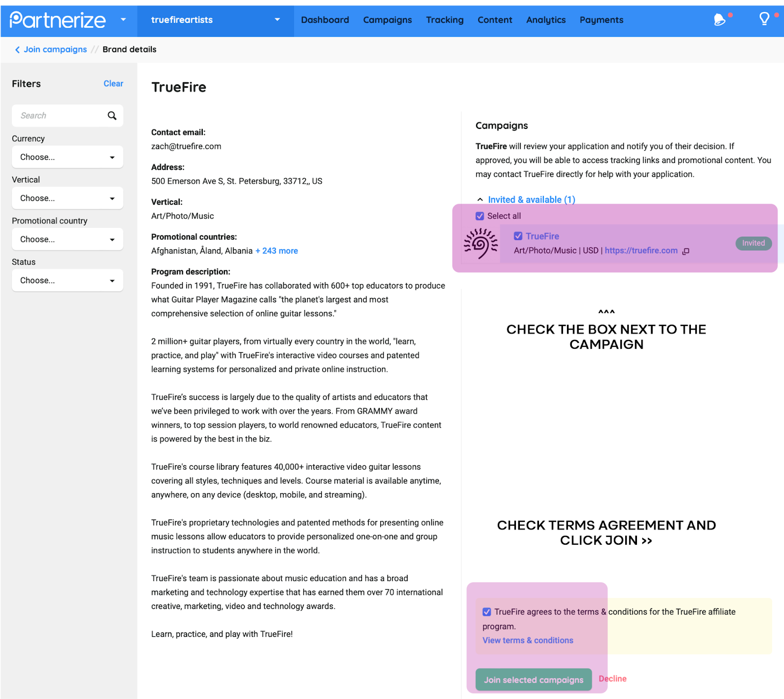The width and height of the screenshot is (784, 699).
Task: Open the https://truefire.com link
Action: point(641,251)
